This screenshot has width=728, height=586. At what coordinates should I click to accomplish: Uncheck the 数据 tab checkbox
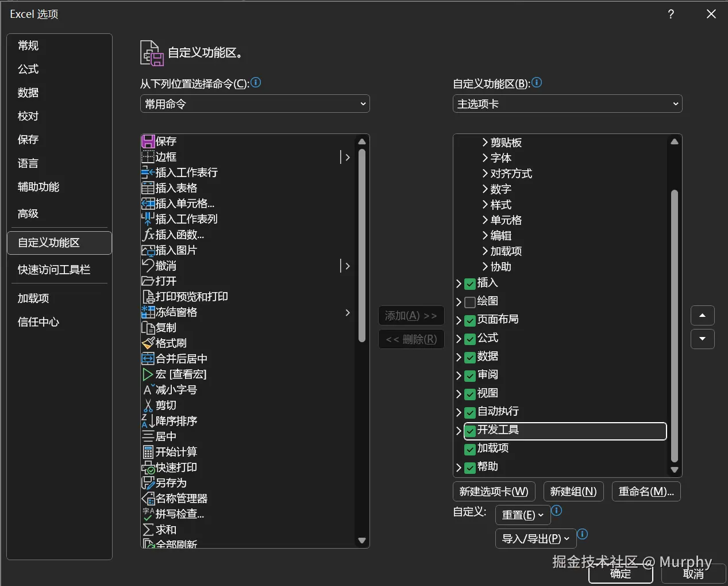click(470, 357)
